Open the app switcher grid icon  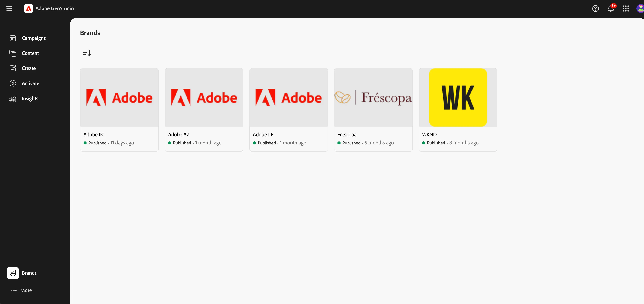click(x=626, y=8)
